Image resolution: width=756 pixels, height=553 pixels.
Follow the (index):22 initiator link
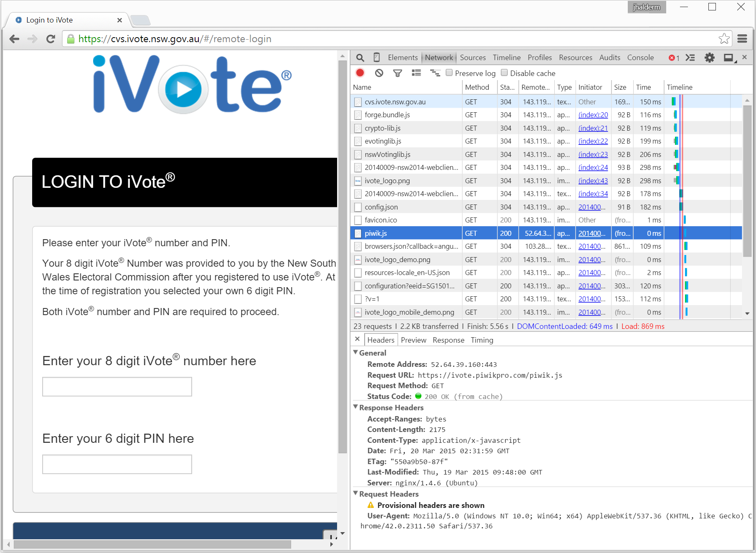pyautogui.click(x=593, y=141)
